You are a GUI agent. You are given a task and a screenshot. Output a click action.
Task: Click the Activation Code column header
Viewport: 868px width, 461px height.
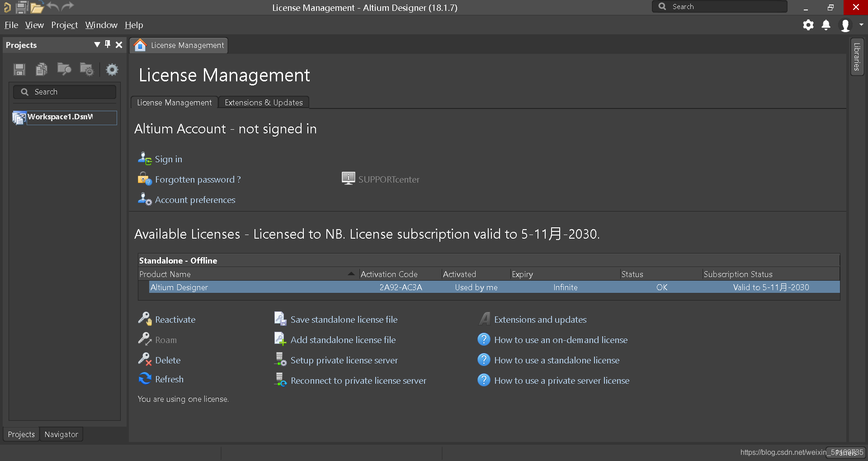(400, 274)
